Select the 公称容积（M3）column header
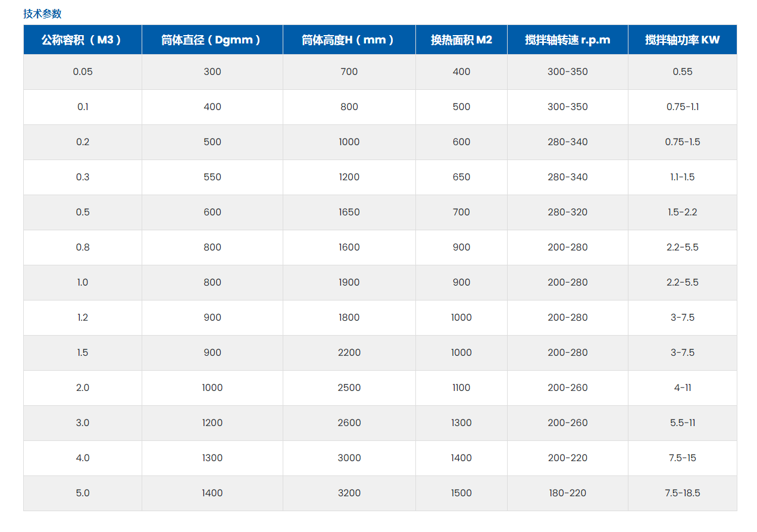 (82, 40)
